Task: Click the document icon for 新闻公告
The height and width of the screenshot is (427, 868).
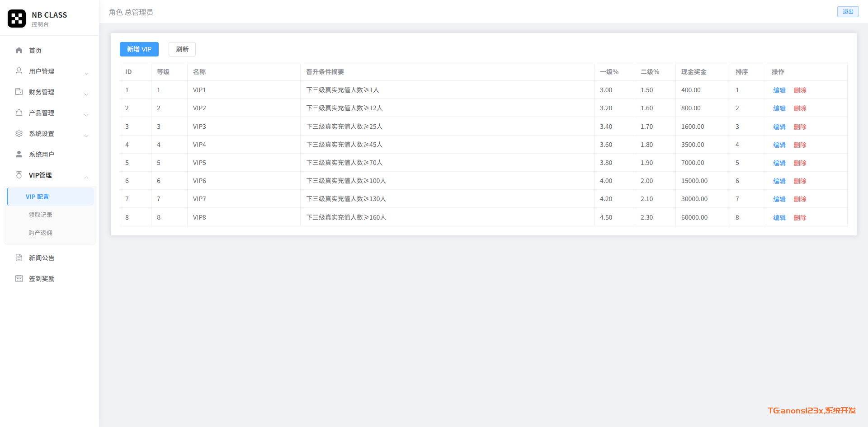Action: tap(19, 258)
